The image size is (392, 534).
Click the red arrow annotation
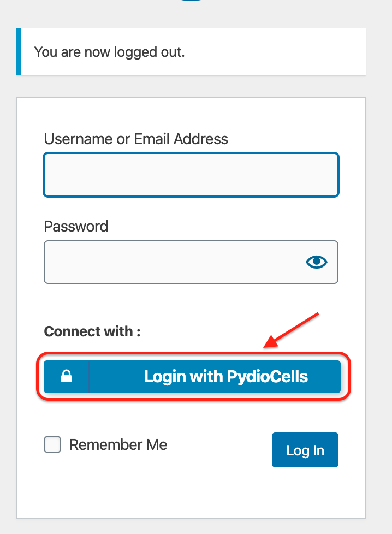(291, 330)
